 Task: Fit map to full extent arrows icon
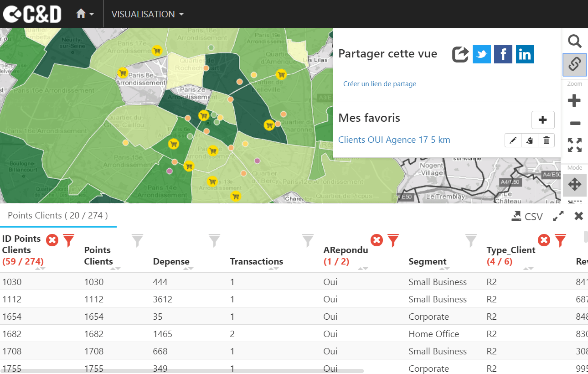pyautogui.click(x=575, y=145)
